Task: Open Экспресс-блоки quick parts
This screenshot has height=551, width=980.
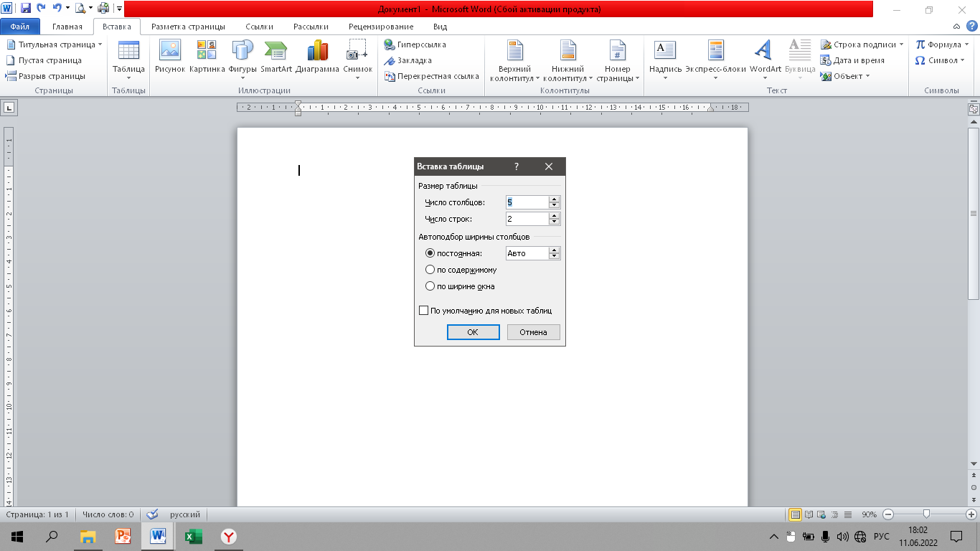Action: [715, 60]
